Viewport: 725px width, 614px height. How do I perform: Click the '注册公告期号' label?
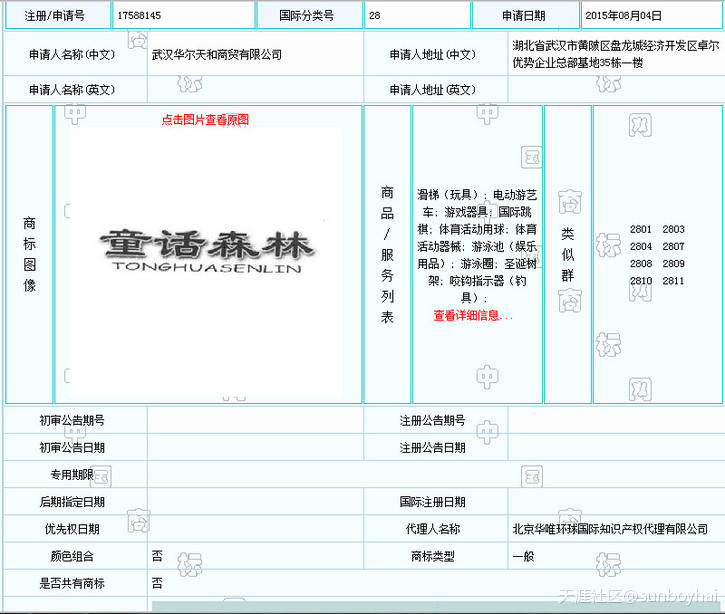(433, 420)
